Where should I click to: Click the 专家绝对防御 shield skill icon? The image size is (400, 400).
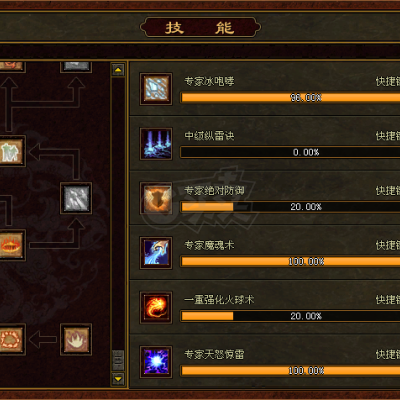(x=156, y=198)
